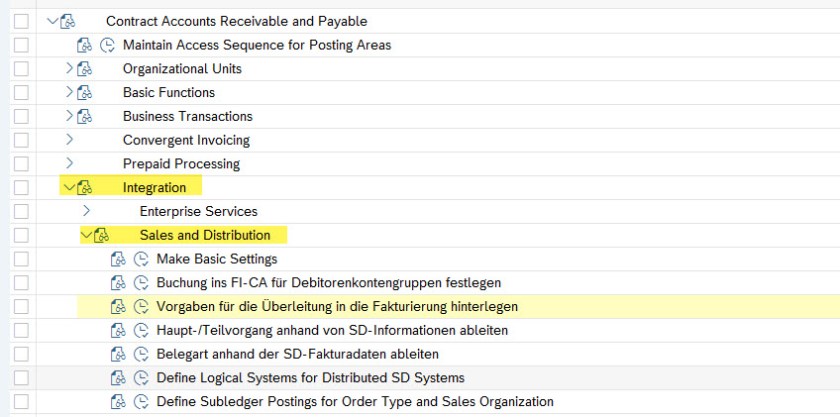Execute activity icon for Define Logical Systems

pyautogui.click(x=141, y=378)
